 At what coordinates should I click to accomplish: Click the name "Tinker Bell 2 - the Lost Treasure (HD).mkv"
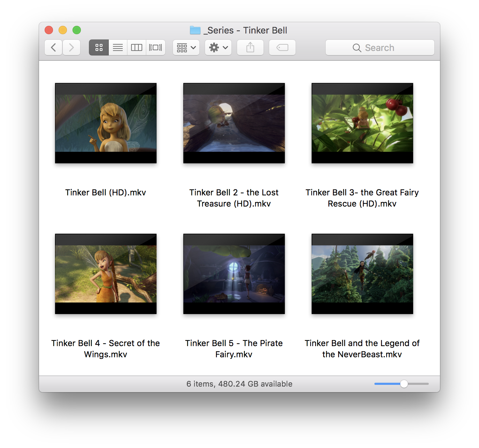tap(234, 198)
